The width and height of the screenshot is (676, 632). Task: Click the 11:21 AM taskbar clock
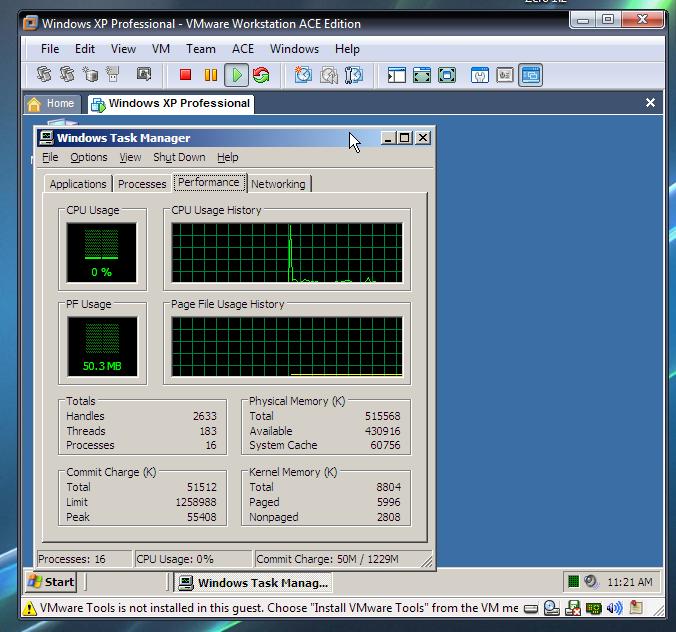coord(629,582)
